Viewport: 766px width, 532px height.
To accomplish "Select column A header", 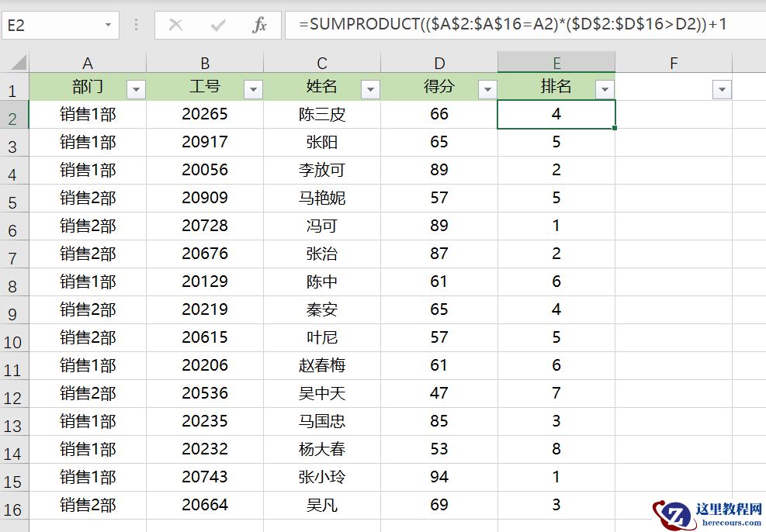I will (x=88, y=63).
